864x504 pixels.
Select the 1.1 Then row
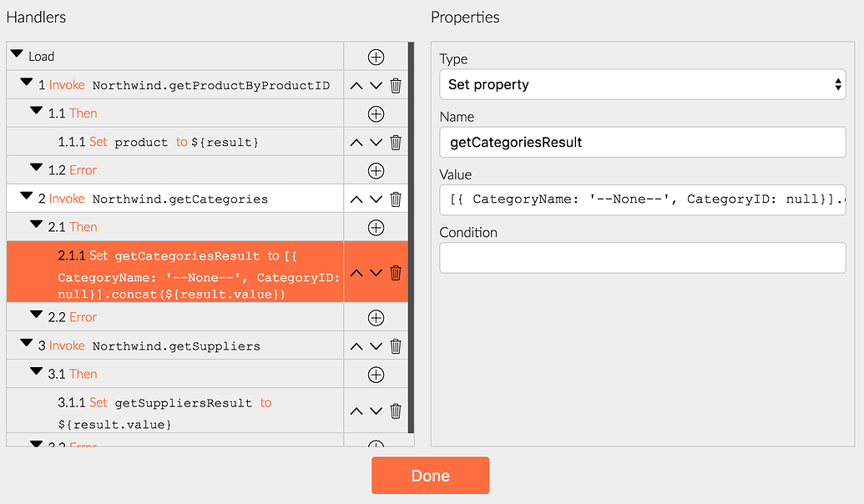pyautogui.click(x=175, y=113)
